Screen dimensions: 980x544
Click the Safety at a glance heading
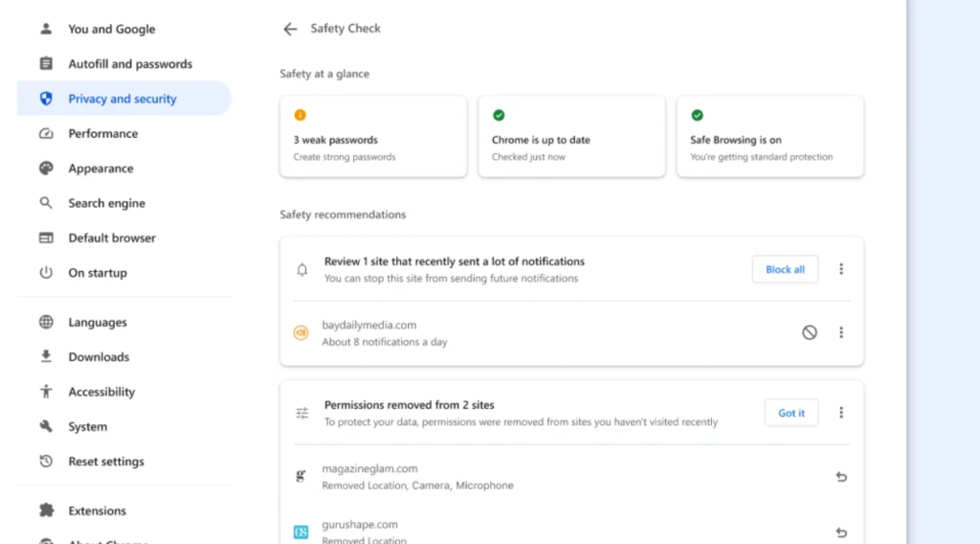coord(324,74)
